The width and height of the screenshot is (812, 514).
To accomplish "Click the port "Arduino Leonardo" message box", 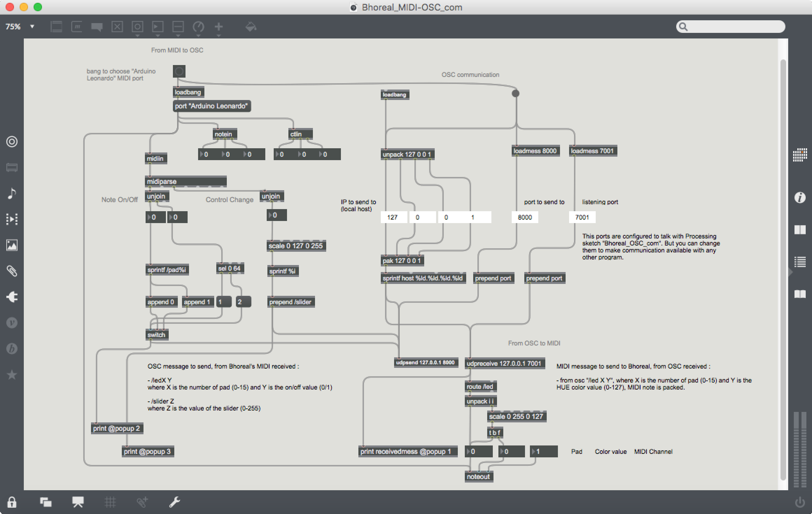I will (x=212, y=106).
